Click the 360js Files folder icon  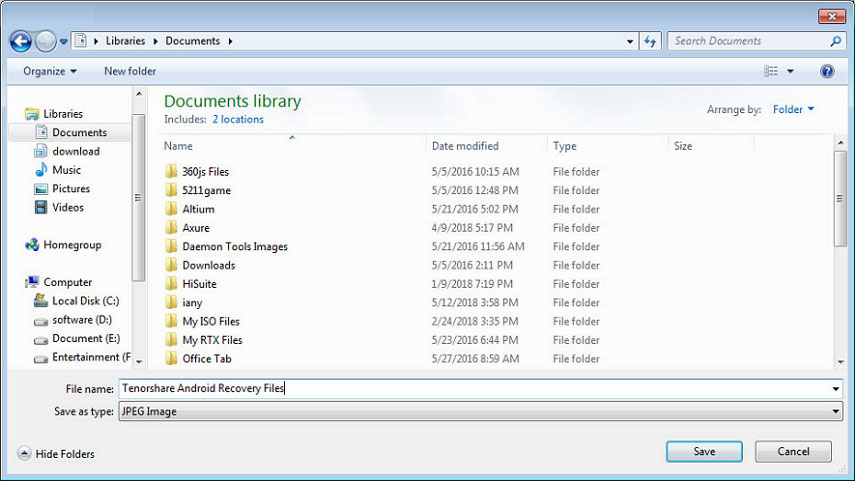pos(171,172)
